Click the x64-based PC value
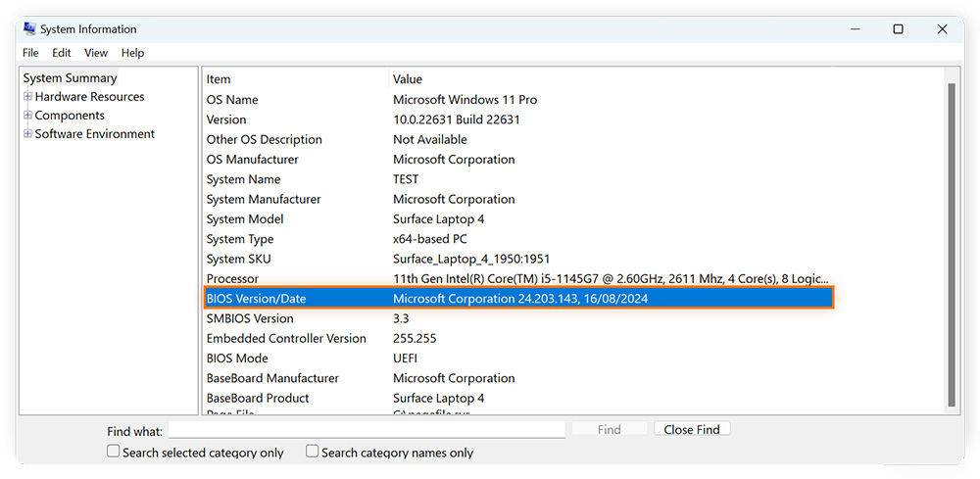The image size is (980, 479). [x=430, y=240]
